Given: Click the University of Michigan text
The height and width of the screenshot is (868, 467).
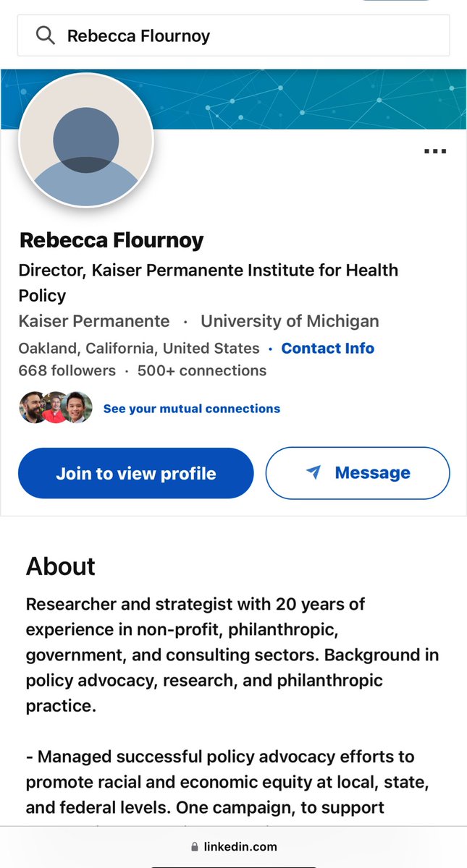Looking at the screenshot, I should pos(290,321).
